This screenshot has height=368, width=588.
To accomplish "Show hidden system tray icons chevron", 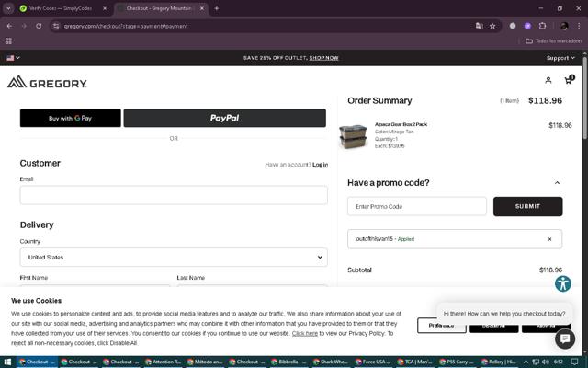I will click(x=526, y=362).
